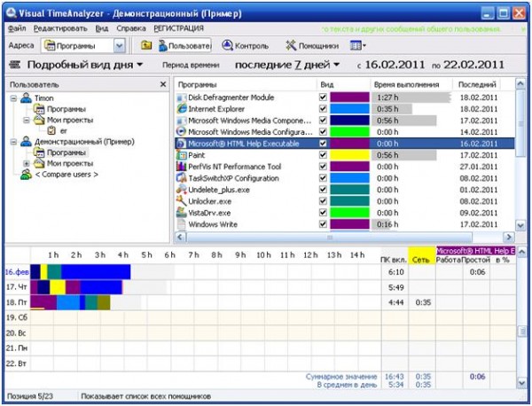This screenshot has height=406, width=532.
Task: Click the start date 16.02.2011
Action: point(395,65)
